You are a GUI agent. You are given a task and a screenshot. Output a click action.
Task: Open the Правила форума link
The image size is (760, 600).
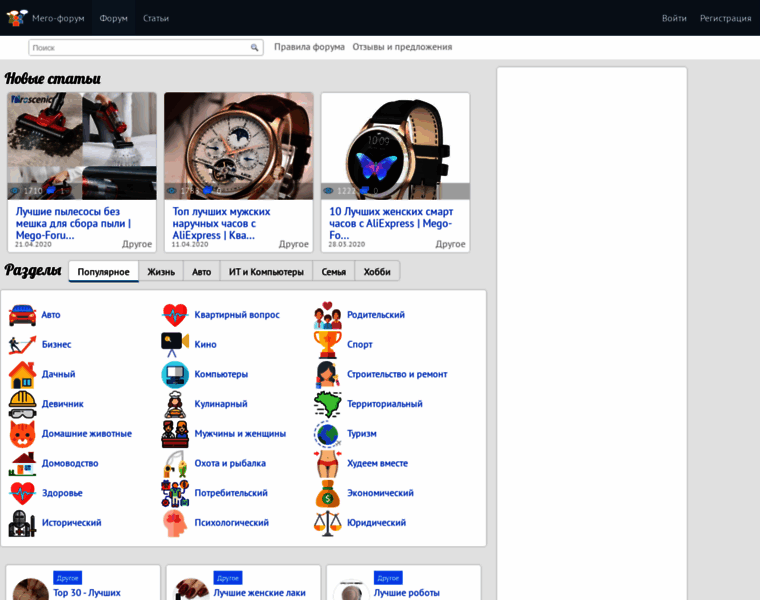pos(309,47)
